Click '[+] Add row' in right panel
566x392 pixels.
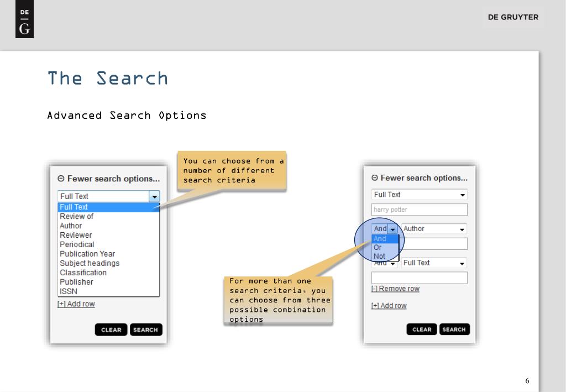pos(389,306)
